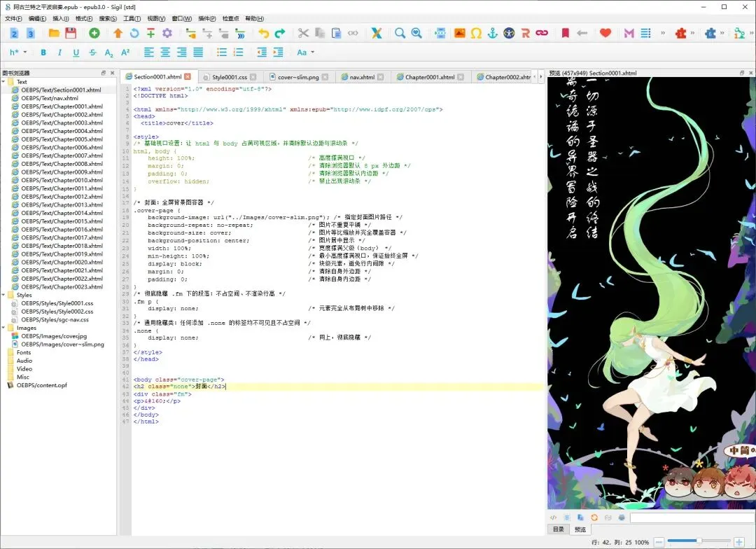
Task: Click the red bookmark icon in the toolbar
Action: coord(565,33)
